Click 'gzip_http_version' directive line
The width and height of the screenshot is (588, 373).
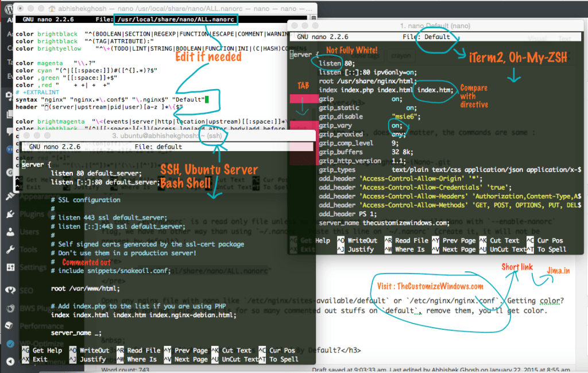[x=362, y=161]
